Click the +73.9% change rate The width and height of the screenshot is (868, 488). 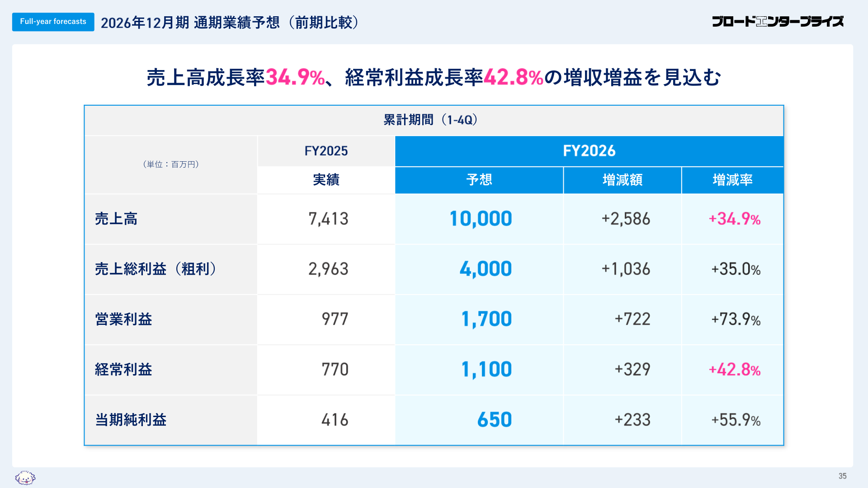[x=736, y=319]
